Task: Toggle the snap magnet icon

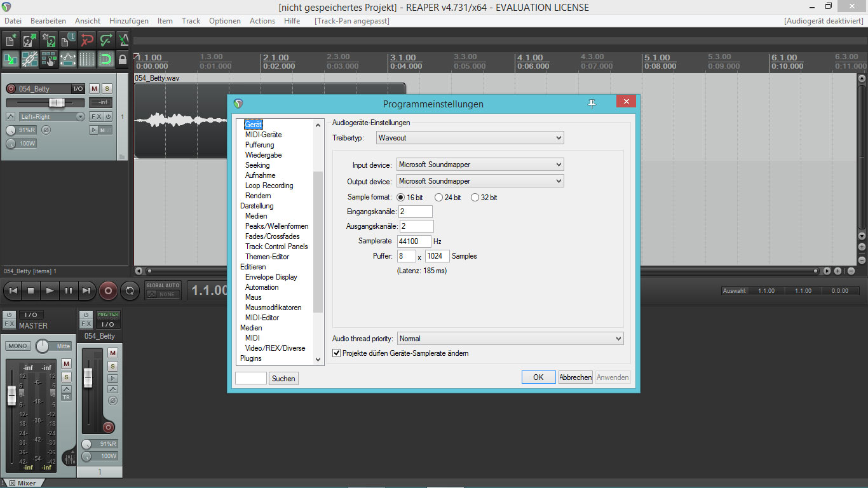Action: click(x=105, y=60)
